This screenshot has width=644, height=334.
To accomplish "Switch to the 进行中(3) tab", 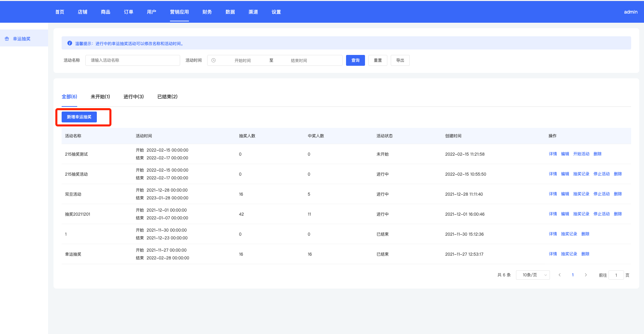I will coord(133,97).
